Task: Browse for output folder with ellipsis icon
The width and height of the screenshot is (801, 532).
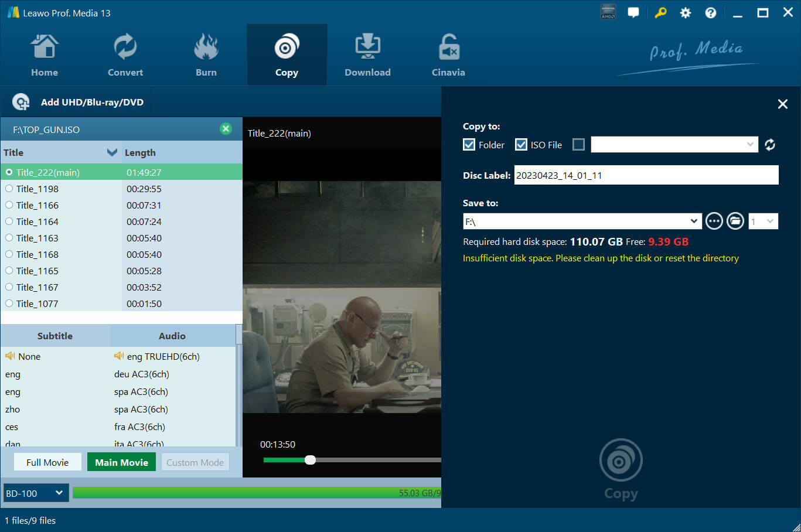Action: tap(714, 221)
